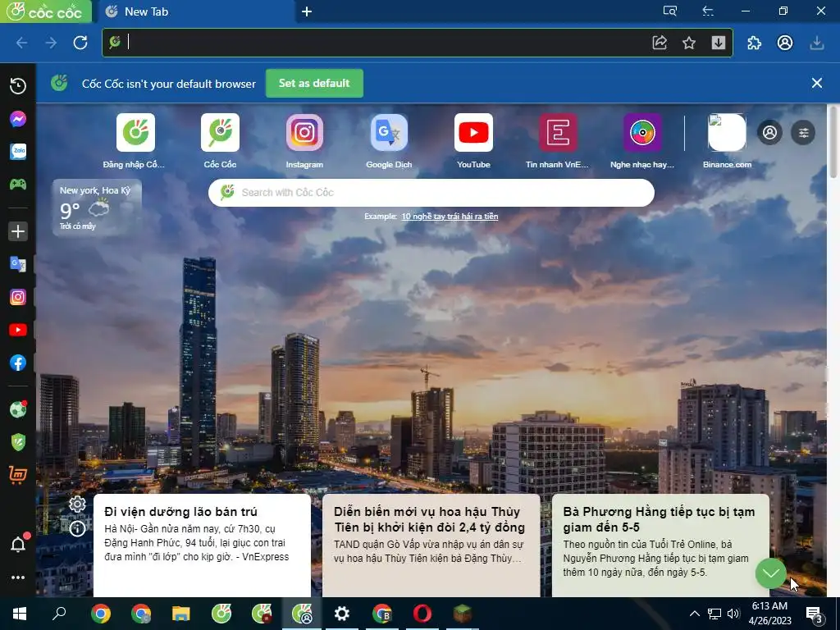Open the New York weather widget
This screenshot has height=630, width=840.
(x=97, y=208)
